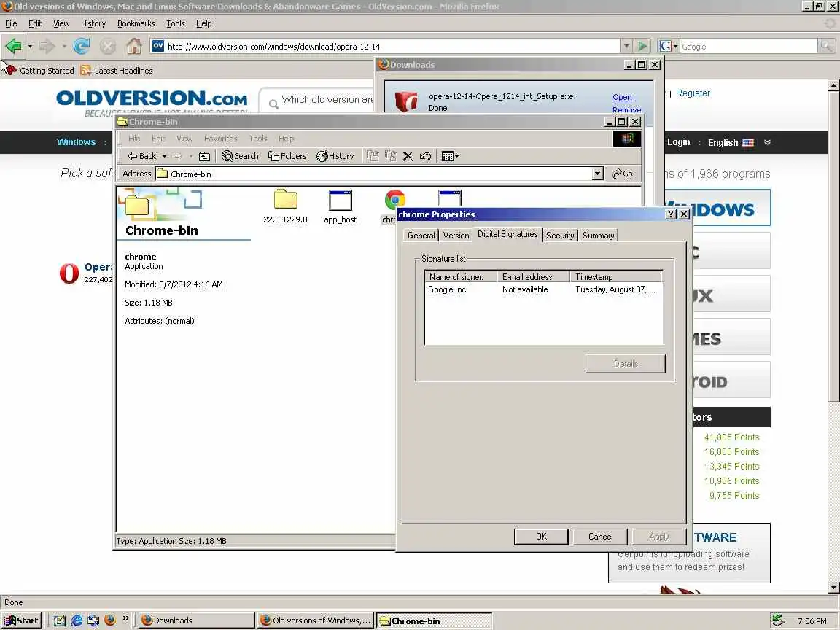Click Login on OldVersion navigation bar
The width and height of the screenshot is (840, 630).
[678, 142]
